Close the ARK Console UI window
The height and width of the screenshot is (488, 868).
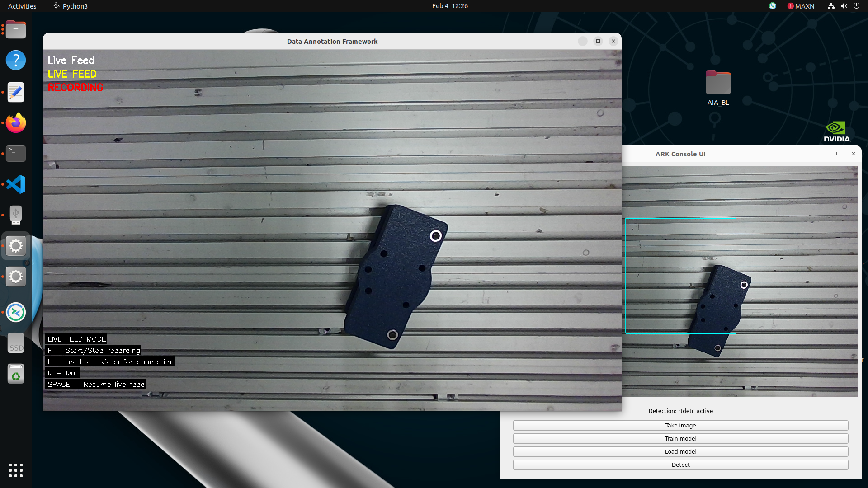point(854,154)
